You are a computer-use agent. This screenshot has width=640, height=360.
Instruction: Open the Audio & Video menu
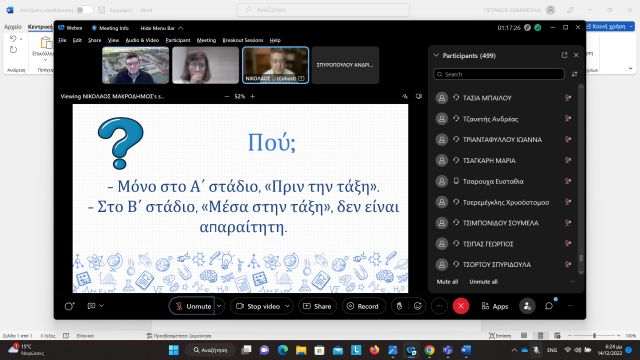(142, 40)
